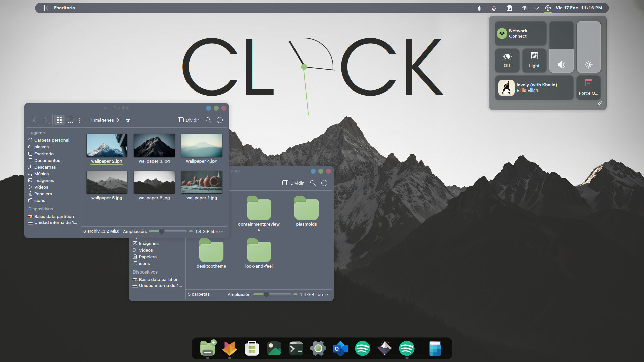Expand the chevron after Imágenes breadcrumb
Viewport: 644px width, 362px height.
[x=118, y=120]
